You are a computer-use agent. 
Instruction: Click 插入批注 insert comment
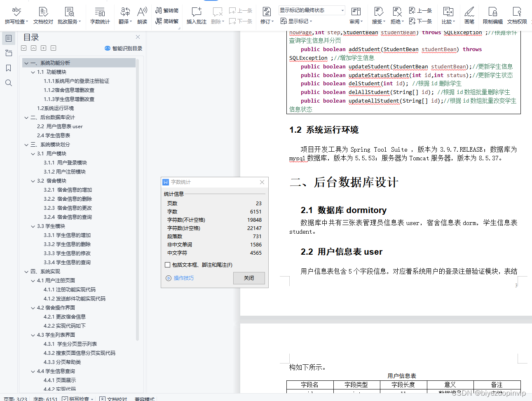point(197,16)
